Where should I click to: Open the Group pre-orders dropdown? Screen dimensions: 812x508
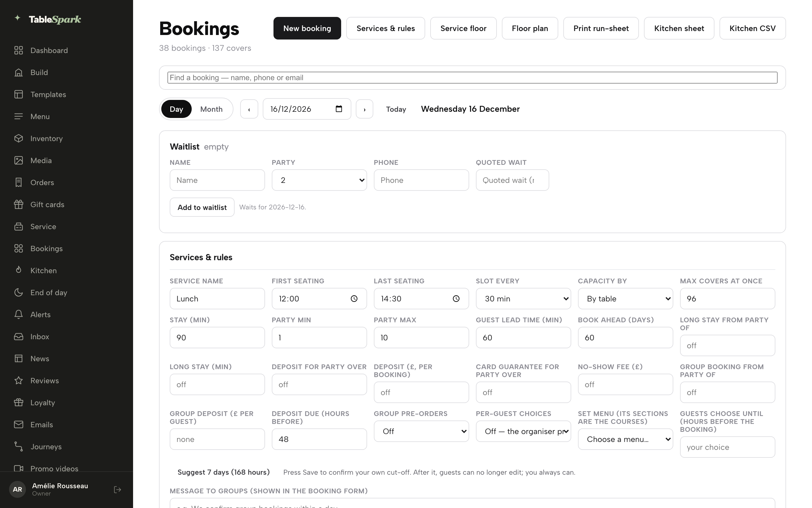421,432
